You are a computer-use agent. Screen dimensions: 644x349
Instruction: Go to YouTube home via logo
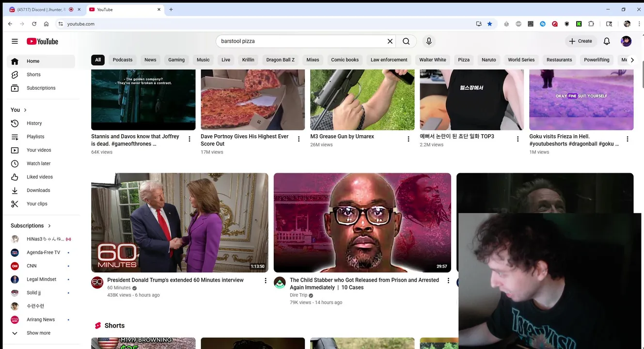pos(42,41)
